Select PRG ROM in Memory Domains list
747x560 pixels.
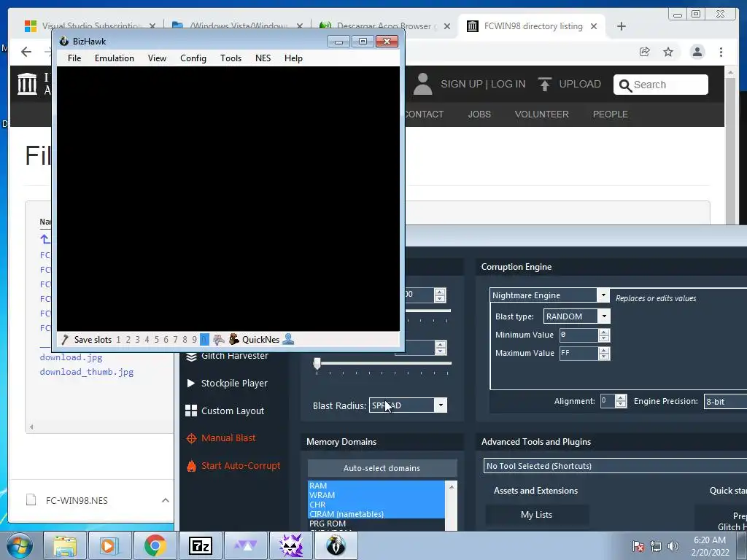pos(328,524)
